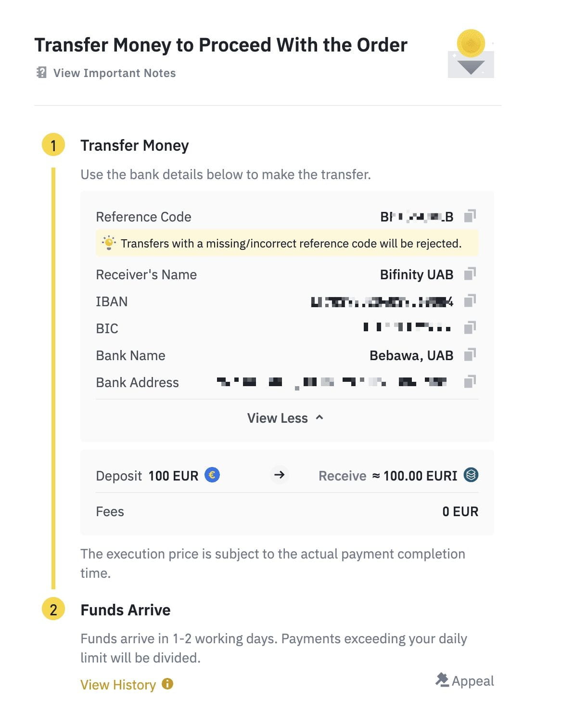Image resolution: width=562 pixels, height=728 pixels.
Task: Click the step 1 Transfer Money marker
Action: coord(53,145)
